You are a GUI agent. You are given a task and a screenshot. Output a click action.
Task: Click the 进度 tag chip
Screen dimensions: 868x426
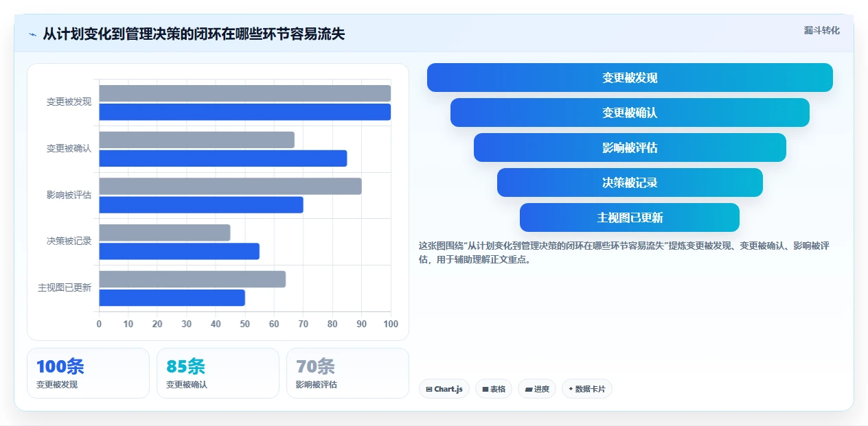(537, 389)
